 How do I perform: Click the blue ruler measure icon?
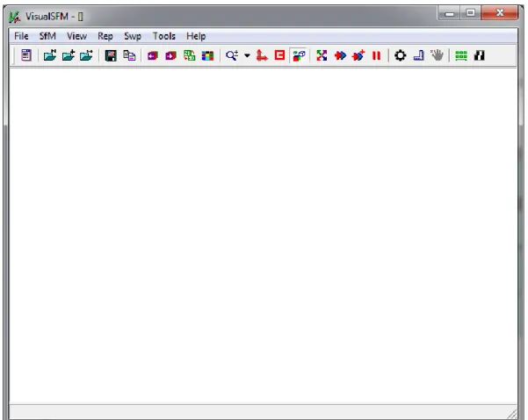(x=418, y=55)
